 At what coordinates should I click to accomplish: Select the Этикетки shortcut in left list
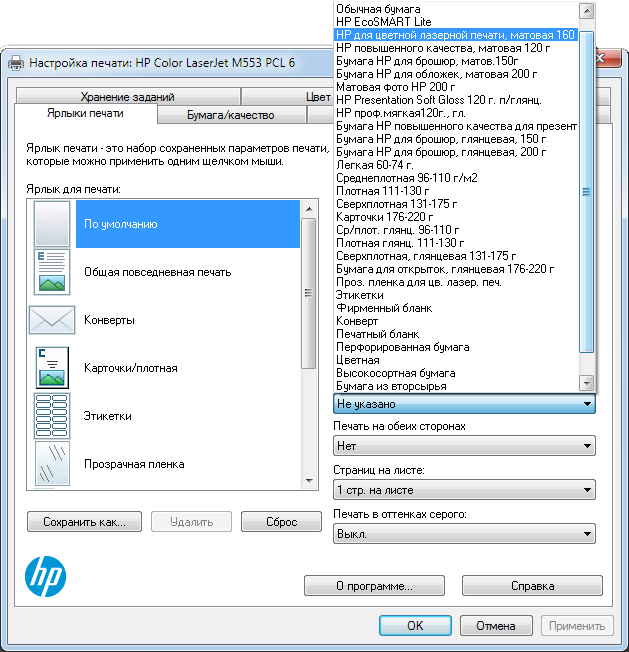point(108,416)
